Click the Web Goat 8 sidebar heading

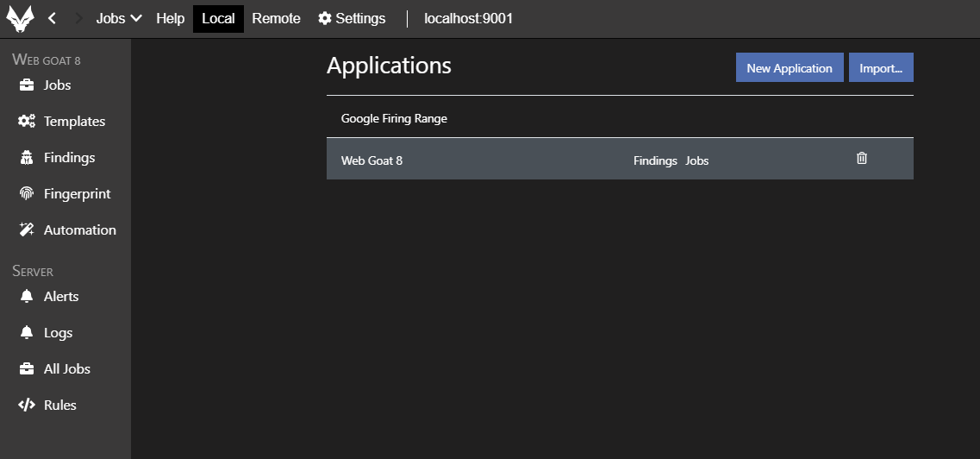point(47,60)
